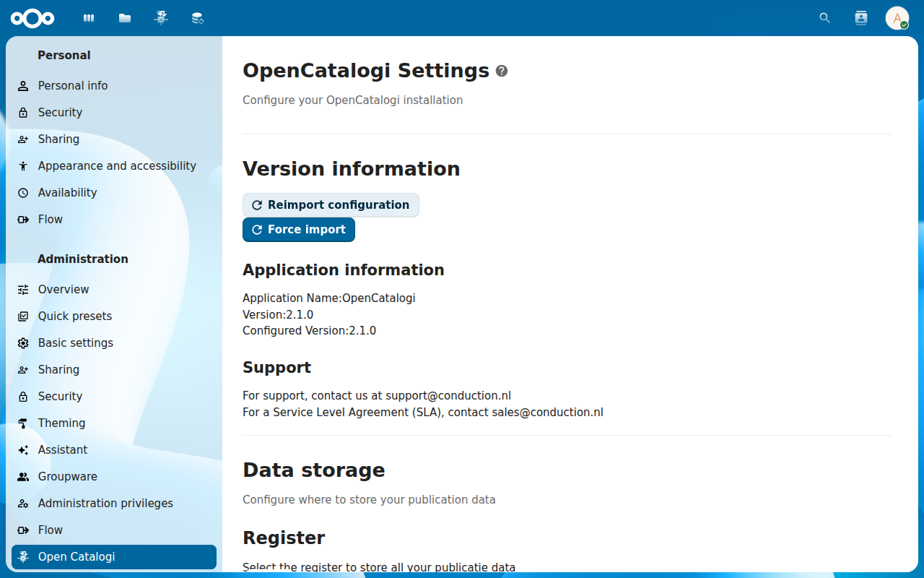
Task: Click the Nextcloud logo in the header
Action: tap(32, 18)
